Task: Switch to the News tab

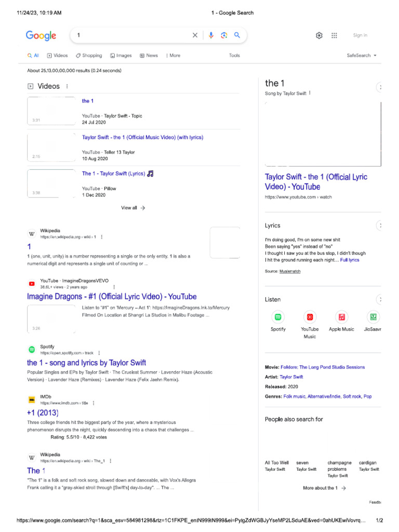Action: tap(149, 55)
